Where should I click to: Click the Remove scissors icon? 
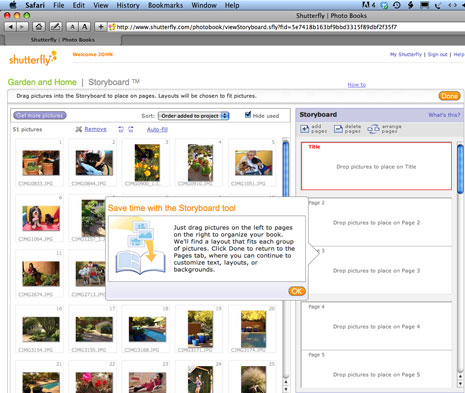click(79, 129)
